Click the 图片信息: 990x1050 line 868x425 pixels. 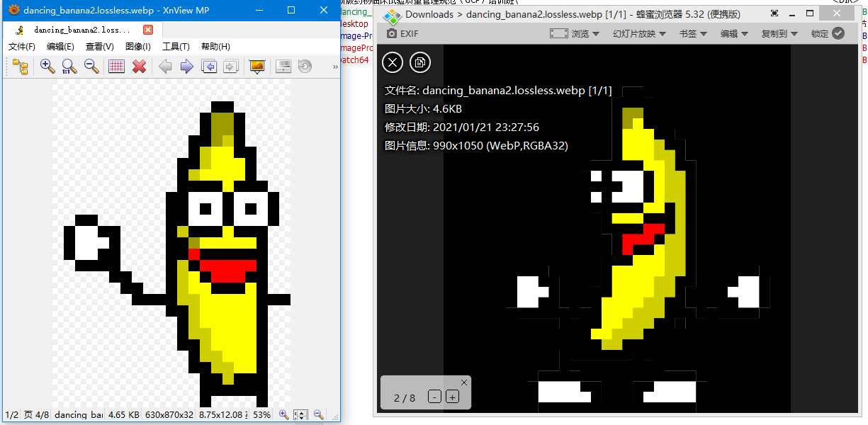(476, 146)
